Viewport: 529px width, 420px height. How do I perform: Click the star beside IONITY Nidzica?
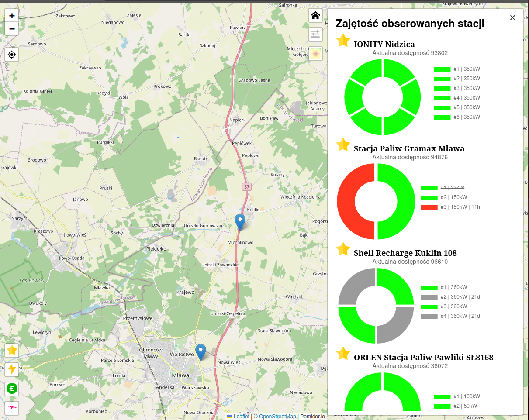pyautogui.click(x=343, y=41)
